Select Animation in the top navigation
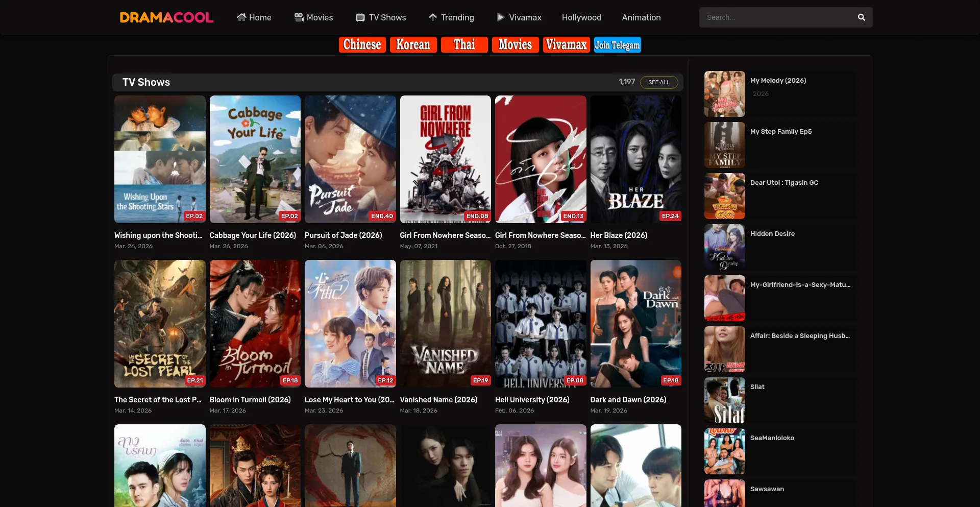This screenshot has height=507, width=980. tap(641, 17)
